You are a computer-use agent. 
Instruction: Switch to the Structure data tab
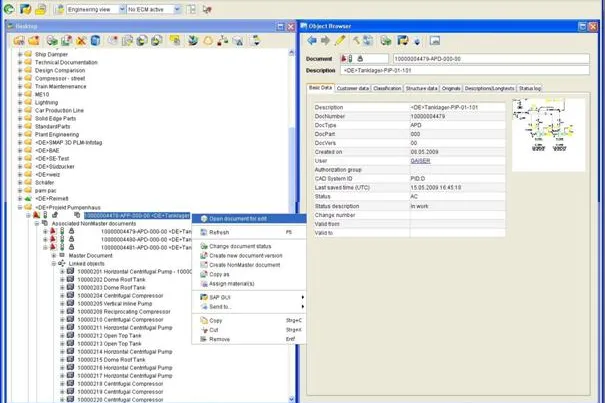[x=421, y=88]
